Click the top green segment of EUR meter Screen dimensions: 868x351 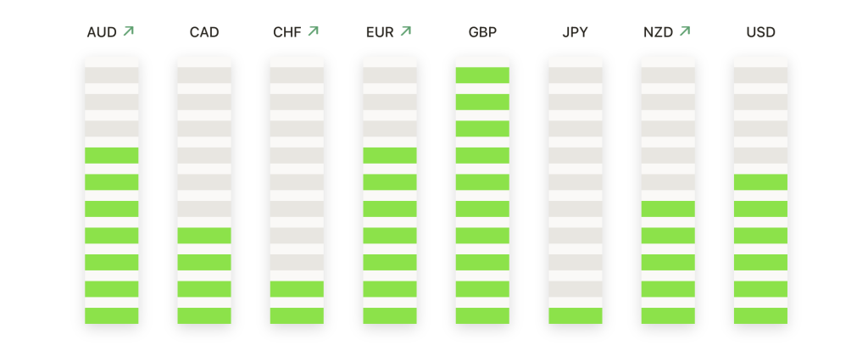tap(390, 155)
